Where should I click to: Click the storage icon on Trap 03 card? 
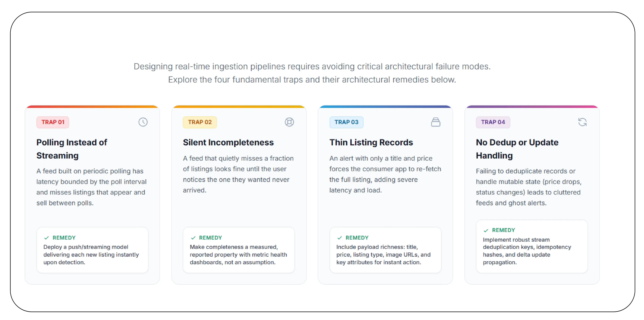click(x=435, y=122)
